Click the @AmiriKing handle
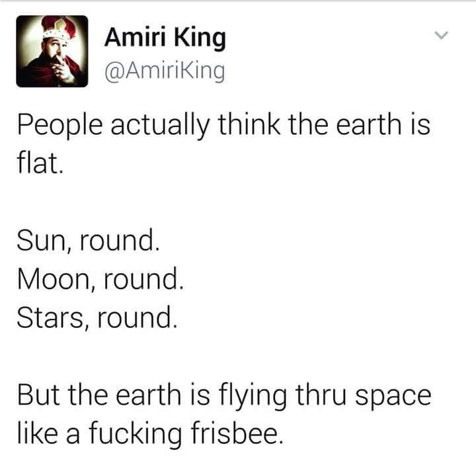Image resolution: width=476 pixels, height=459 pixels. click(x=164, y=69)
